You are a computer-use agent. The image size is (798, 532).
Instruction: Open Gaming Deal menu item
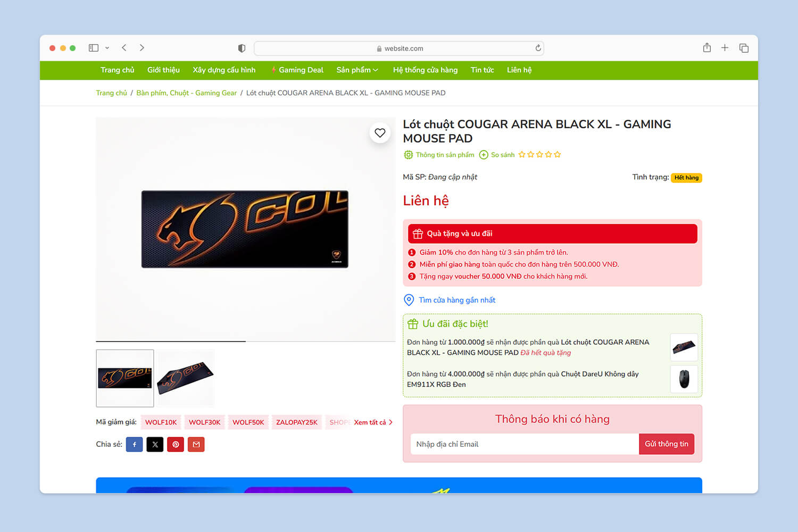tap(297, 70)
